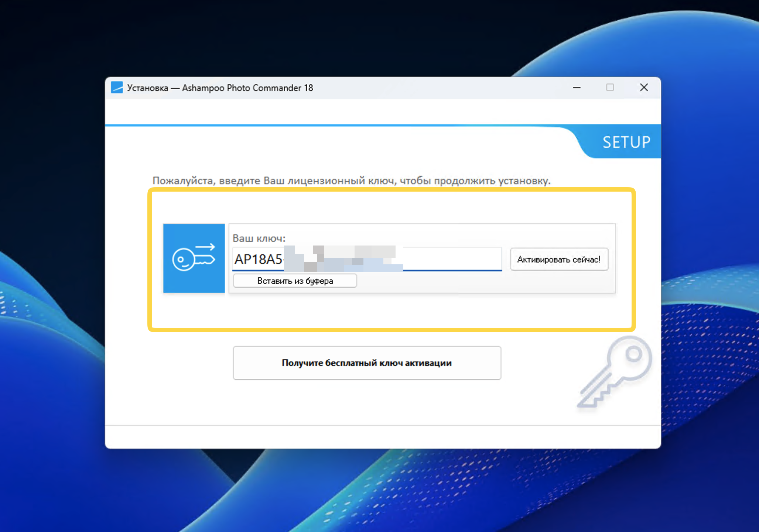Focus the license key input field
The height and width of the screenshot is (532, 759).
coord(367,259)
